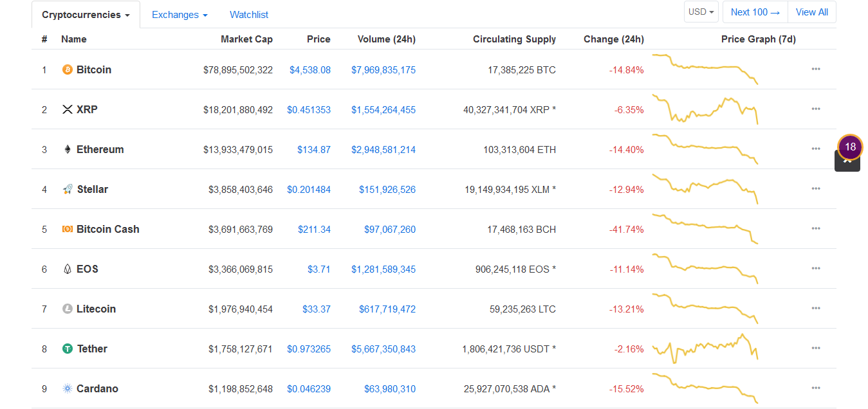The width and height of the screenshot is (868, 409).
Task: Click XRP price $0.451353
Action: pyautogui.click(x=309, y=109)
